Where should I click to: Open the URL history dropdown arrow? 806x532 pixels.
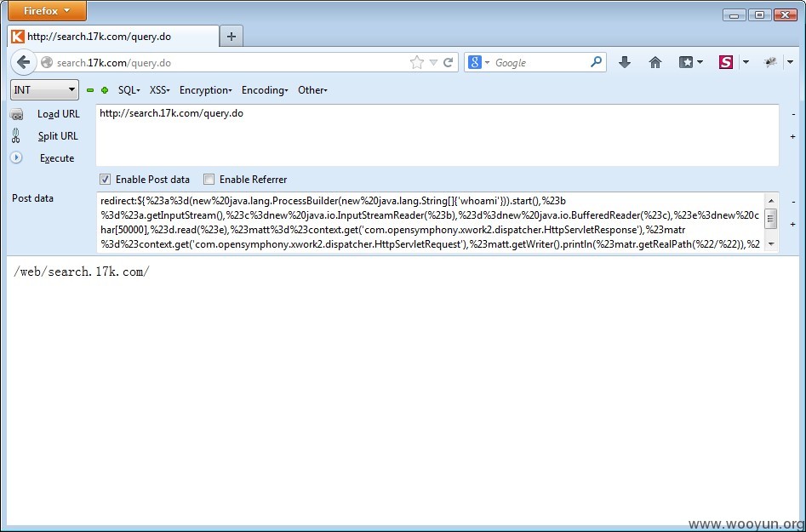pos(433,63)
